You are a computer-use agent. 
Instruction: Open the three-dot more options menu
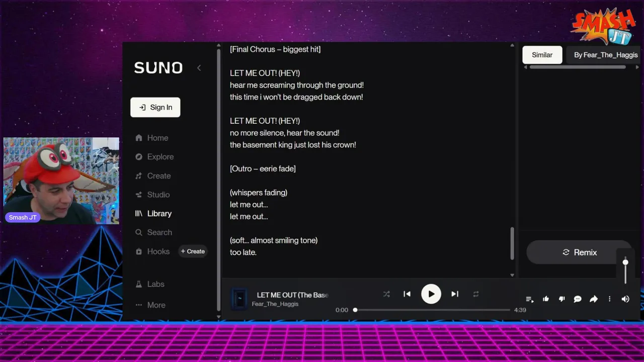point(609,299)
